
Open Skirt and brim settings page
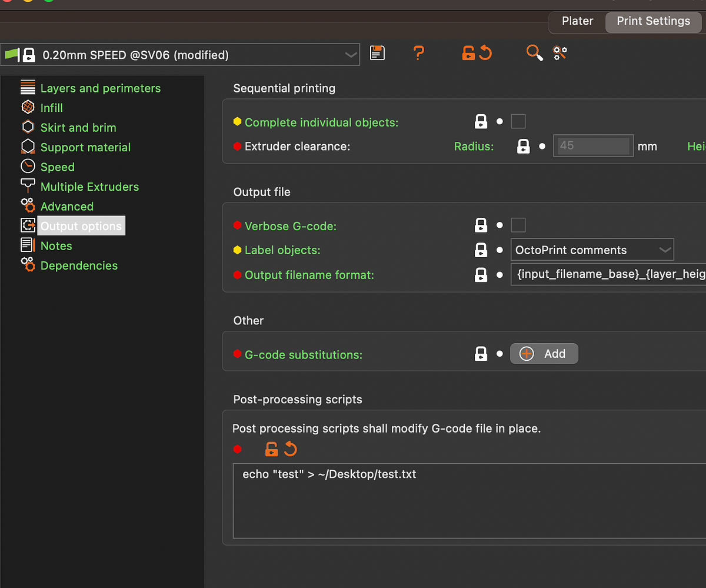78,128
